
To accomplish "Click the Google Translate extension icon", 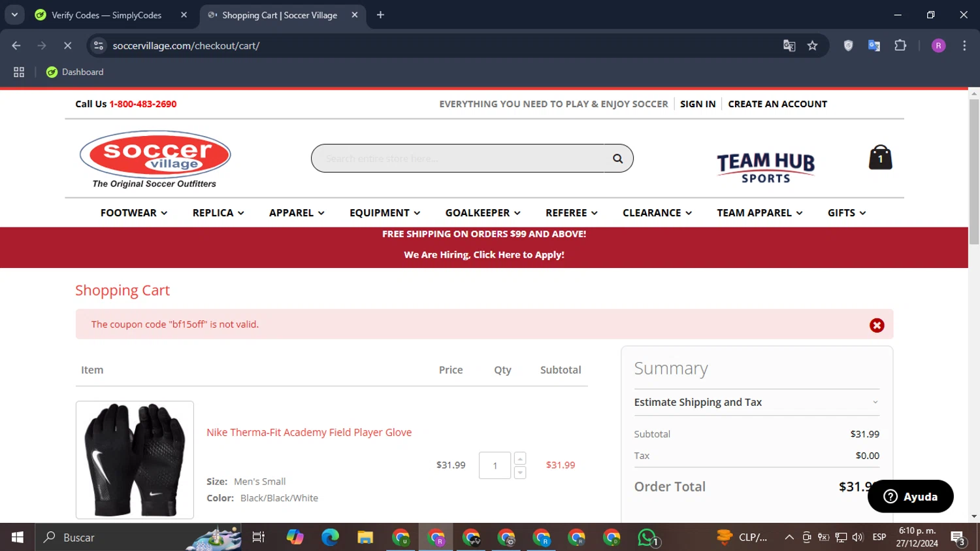I will tap(874, 46).
